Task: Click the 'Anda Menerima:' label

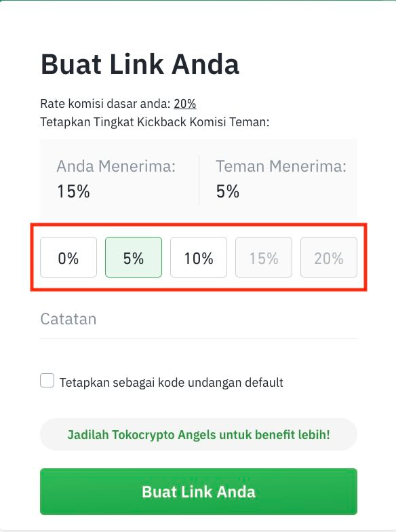Action: coord(116,167)
